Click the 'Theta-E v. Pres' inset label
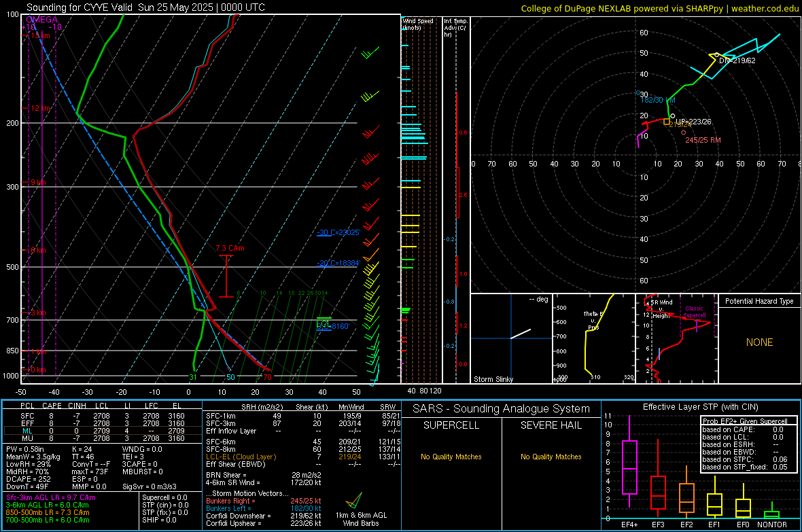802x532 pixels. click(593, 320)
